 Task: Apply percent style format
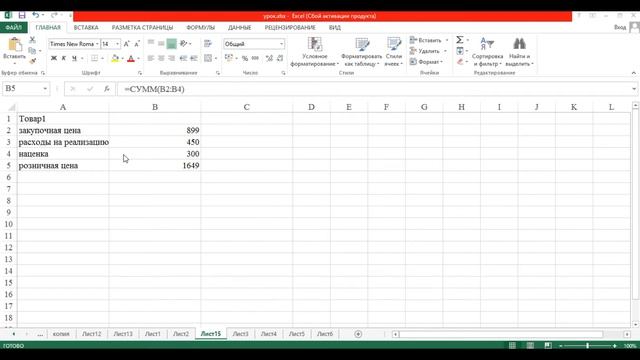click(245, 58)
